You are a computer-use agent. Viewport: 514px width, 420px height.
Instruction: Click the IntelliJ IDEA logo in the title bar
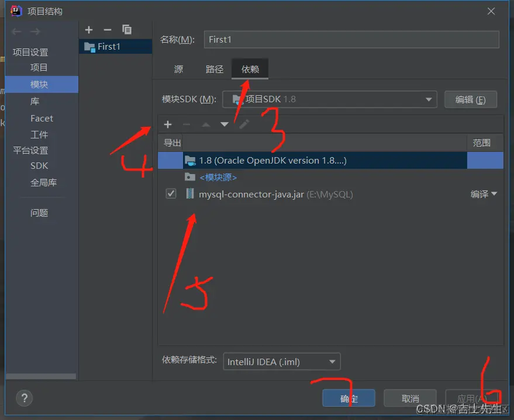(x=16, y=11)
